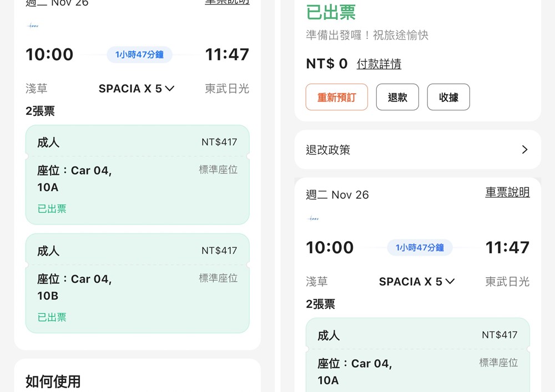This screenshot has height=392, width=555.
Task: Open the 付款詳情 payment details link
Action: click(379, 64)
